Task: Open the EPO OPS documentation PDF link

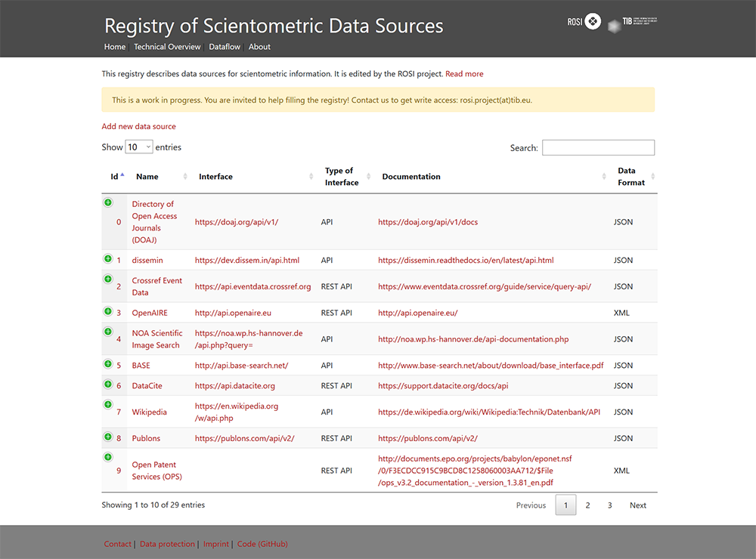Action: [x=475, y=471]
